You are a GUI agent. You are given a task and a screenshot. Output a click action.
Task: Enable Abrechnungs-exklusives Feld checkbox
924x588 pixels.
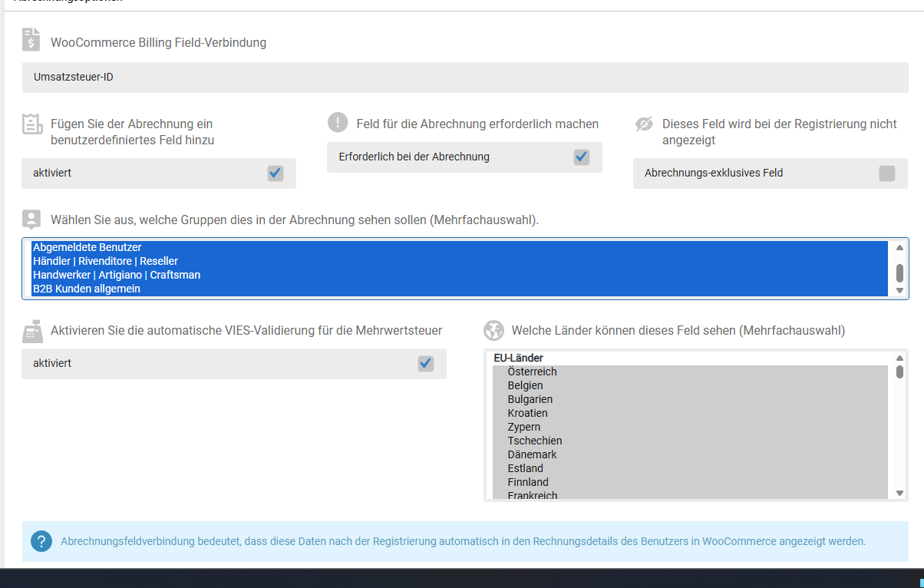click(886, 173)
